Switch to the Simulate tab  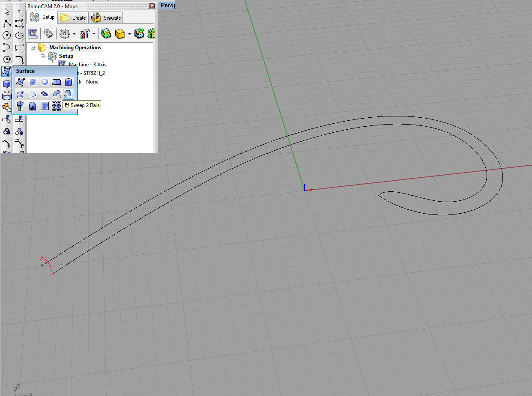tap(107, 18)
